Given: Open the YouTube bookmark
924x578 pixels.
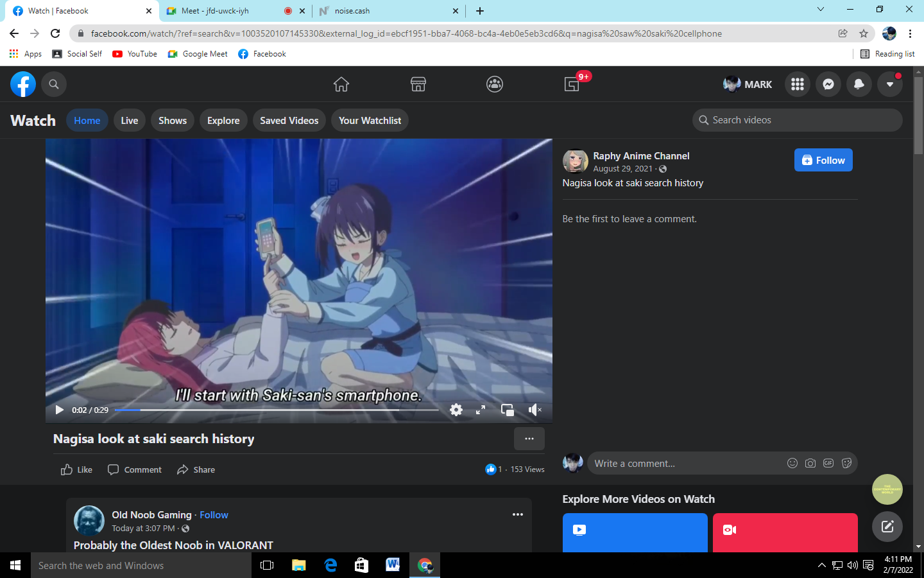Looking at the screenshot, I should point(135,54).
